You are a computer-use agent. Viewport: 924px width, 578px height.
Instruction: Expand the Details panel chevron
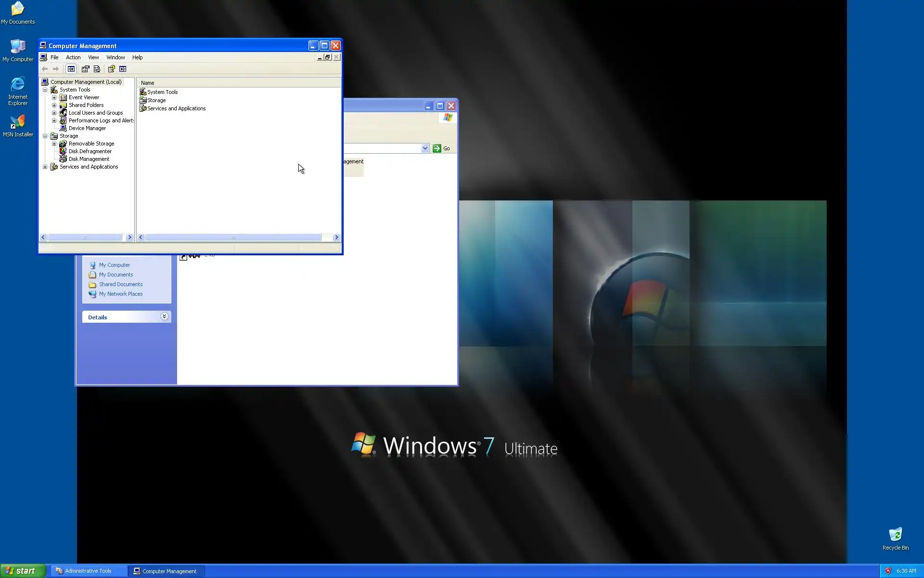tap(164, 316)
